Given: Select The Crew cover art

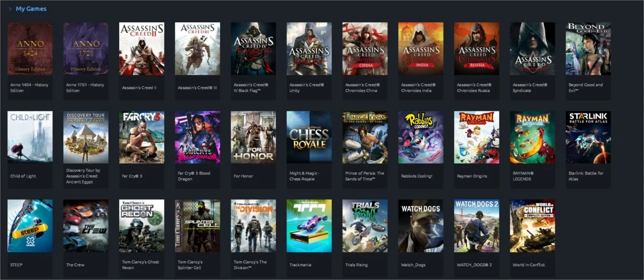Looking at the screenshot, I should click(x=86, y=226).
